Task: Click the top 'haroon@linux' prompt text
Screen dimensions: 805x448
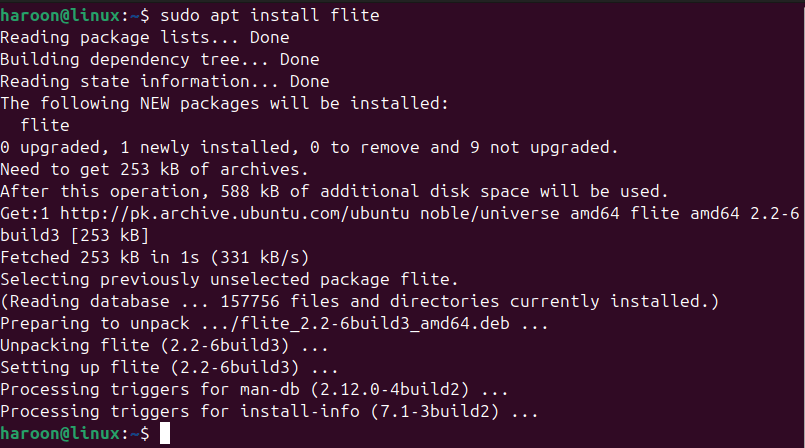Action: point(60,15)
